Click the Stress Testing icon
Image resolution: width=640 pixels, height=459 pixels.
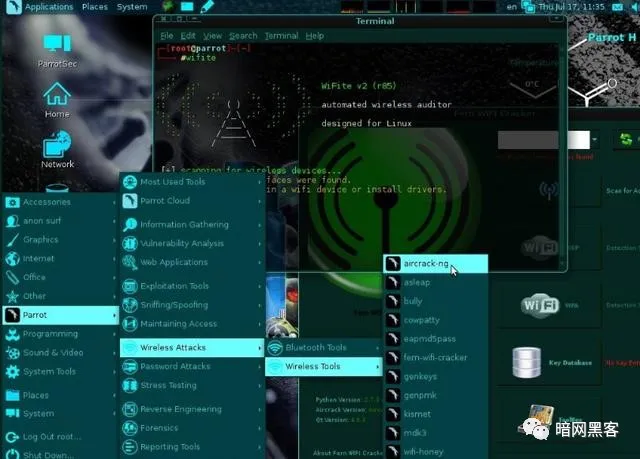tap(130, 386)
